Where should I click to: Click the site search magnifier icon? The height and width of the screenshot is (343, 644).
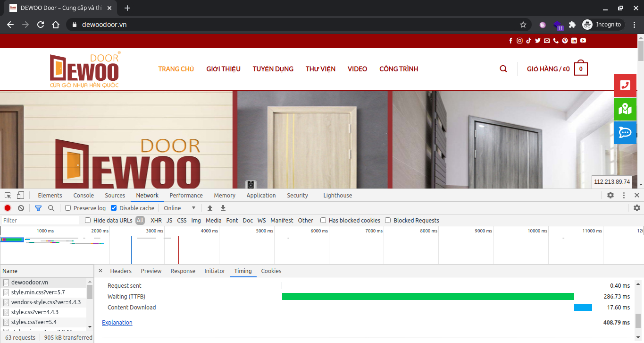(503, 69)
